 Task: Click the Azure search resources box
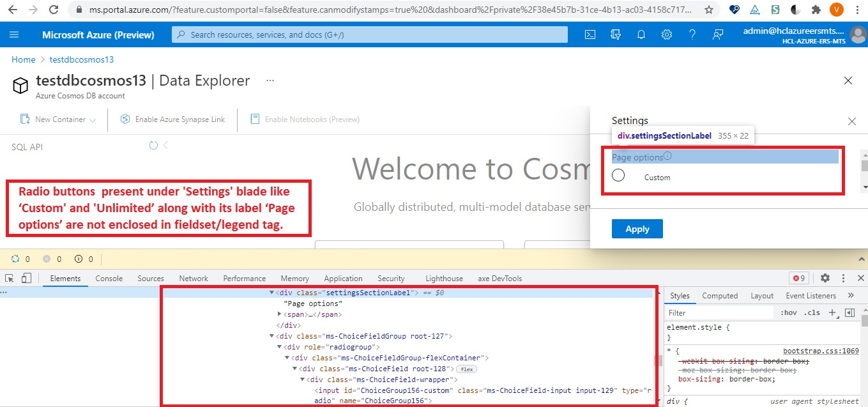point(370,35)
